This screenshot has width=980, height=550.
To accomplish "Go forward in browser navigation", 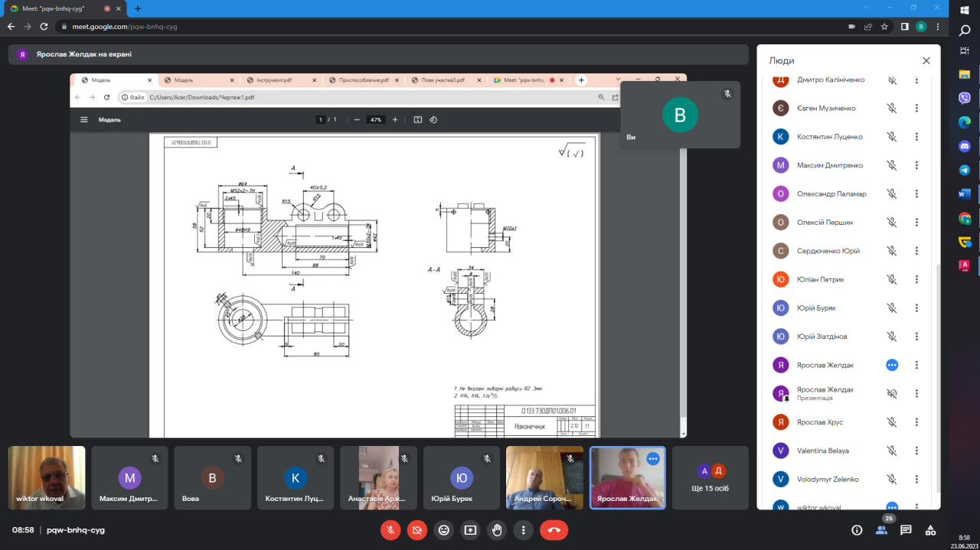I will click(x=28, y=26).
